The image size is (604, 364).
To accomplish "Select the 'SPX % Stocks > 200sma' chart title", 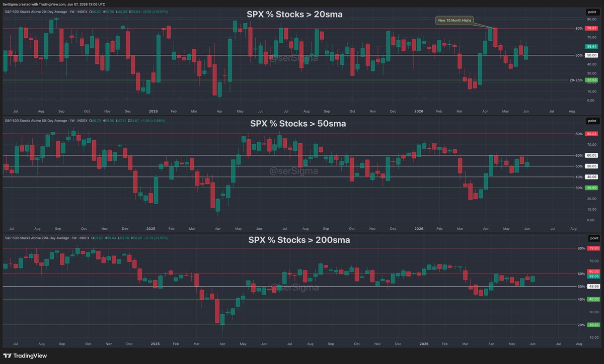I will click(x=299, y=240).
